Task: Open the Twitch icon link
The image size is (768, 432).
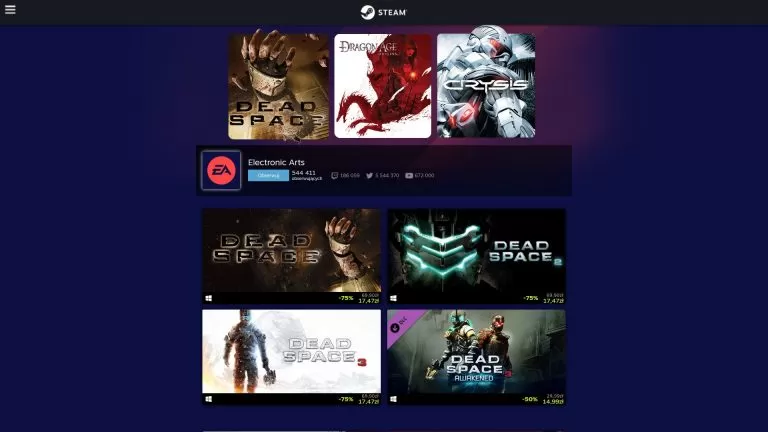Action: (335, 175)
